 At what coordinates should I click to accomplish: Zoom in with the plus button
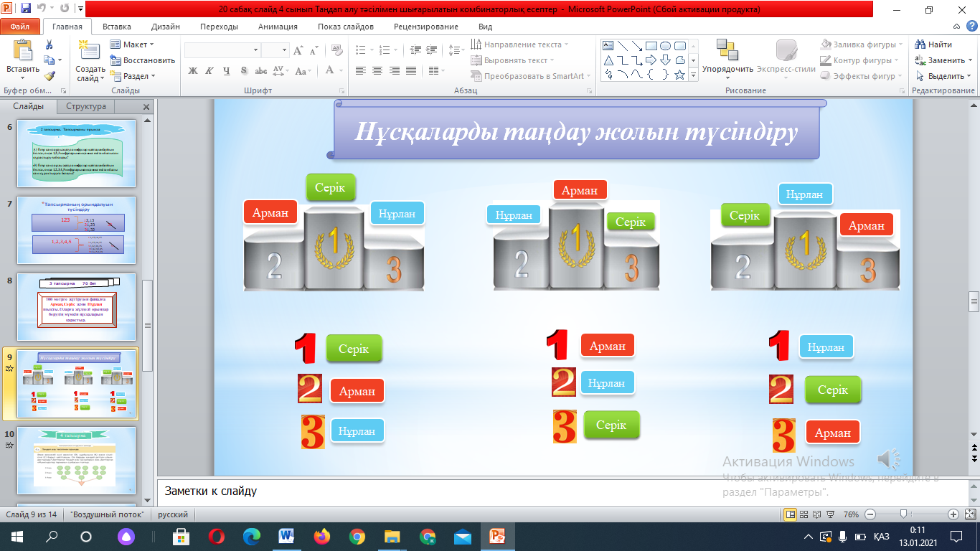click(953, 514)
